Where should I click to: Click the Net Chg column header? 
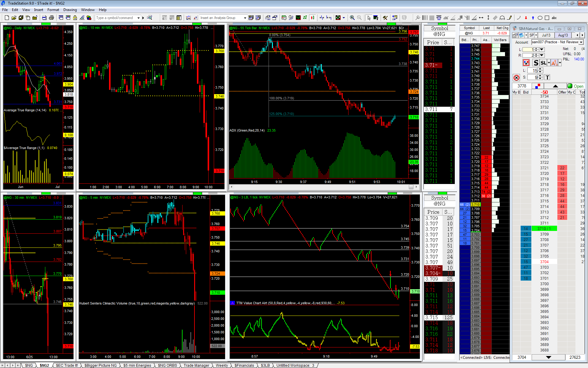(x=502, y=28)
